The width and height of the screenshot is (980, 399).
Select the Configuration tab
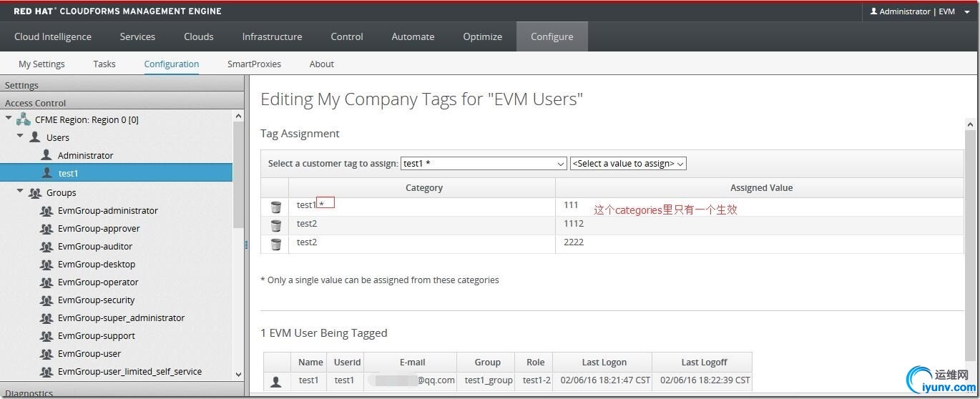click(172, 64)
